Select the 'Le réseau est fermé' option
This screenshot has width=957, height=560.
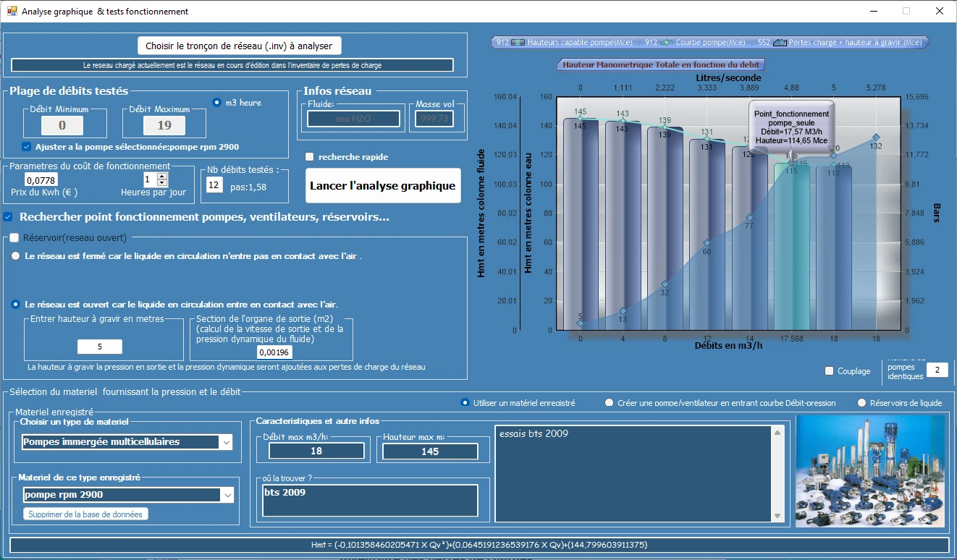coord(15,256)
